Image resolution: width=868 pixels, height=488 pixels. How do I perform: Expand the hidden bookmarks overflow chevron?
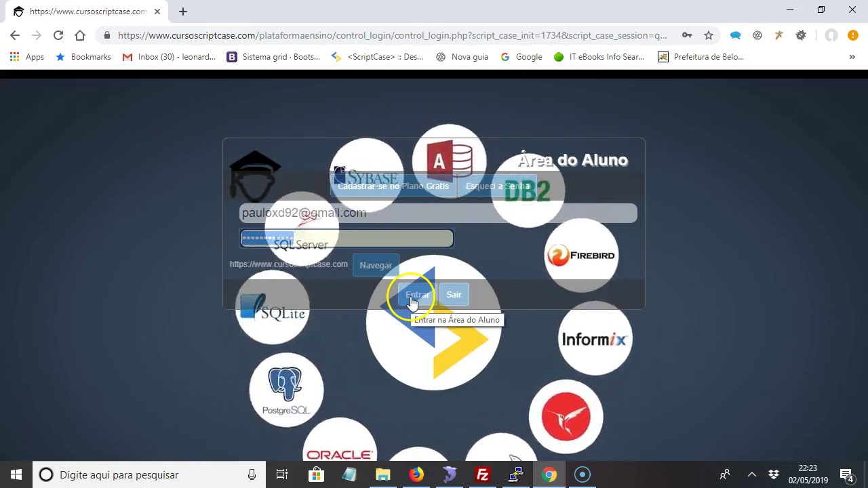click(852, 57)
